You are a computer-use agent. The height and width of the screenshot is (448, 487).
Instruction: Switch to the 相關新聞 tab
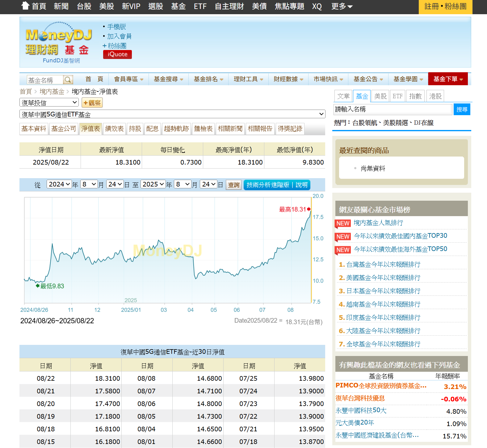click(230, 129)
